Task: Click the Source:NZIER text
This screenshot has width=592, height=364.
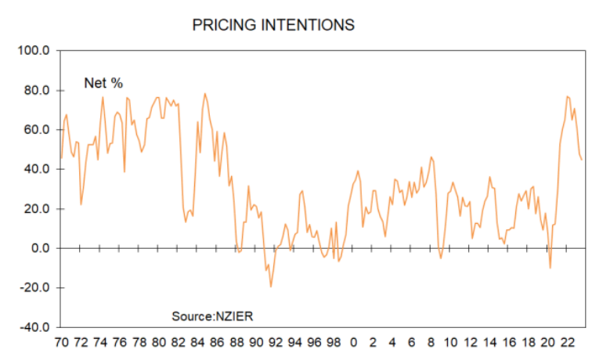Action: tap(213, 315)
